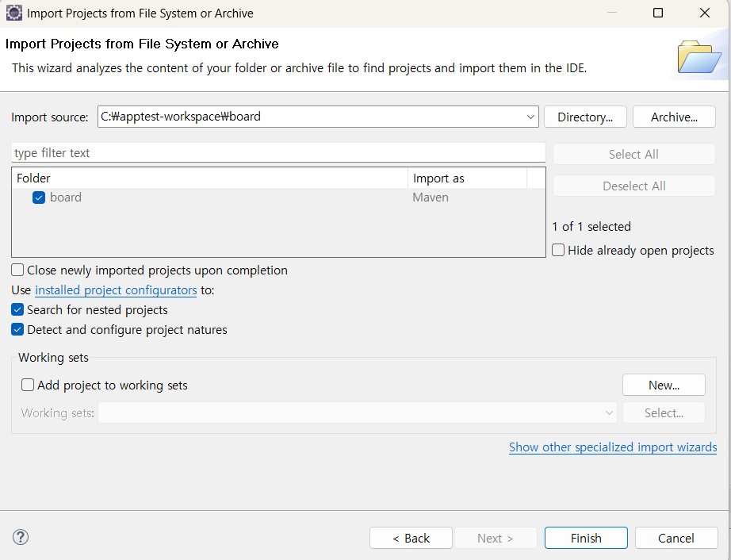Uncheck the board folder checkbox
The image size is (731, 560).
click(39, 198)
